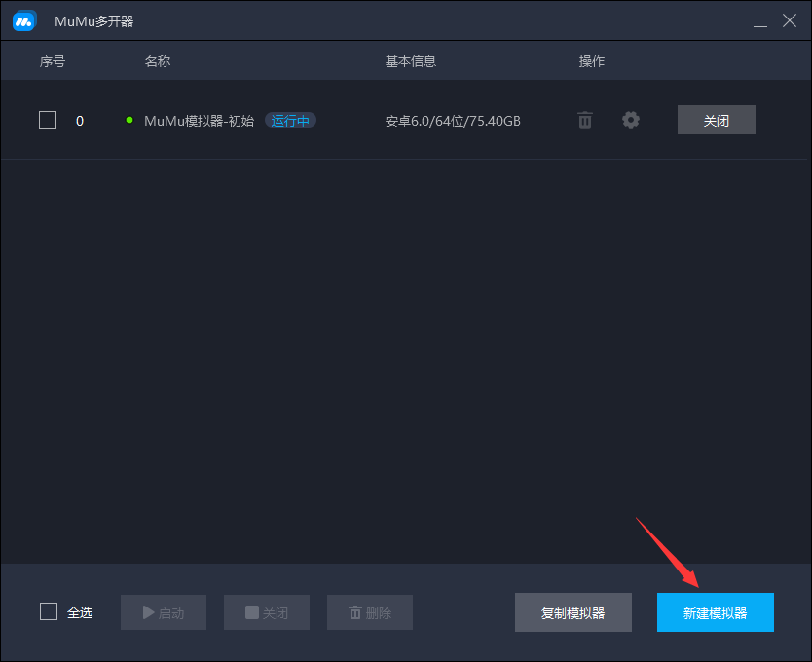Click the 安卓6.0/64位/75.40GB info text
Image resolution: width=812 pixels, height=662 pixels.
[x=452, y=119]
